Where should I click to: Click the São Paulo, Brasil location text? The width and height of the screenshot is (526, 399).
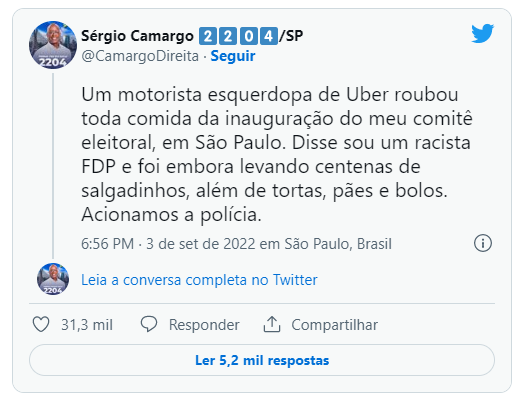338,244
